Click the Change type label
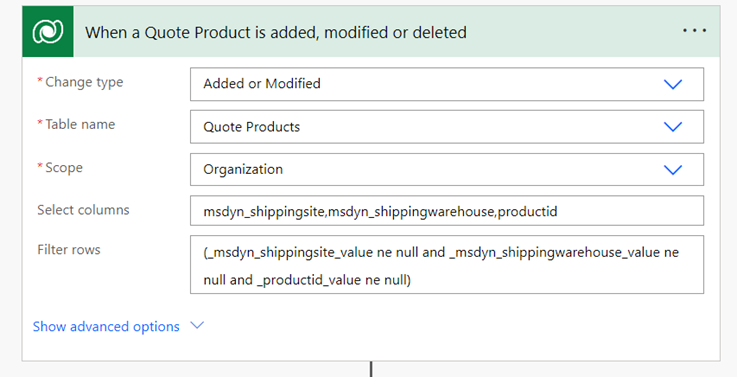 pos(84,82)
